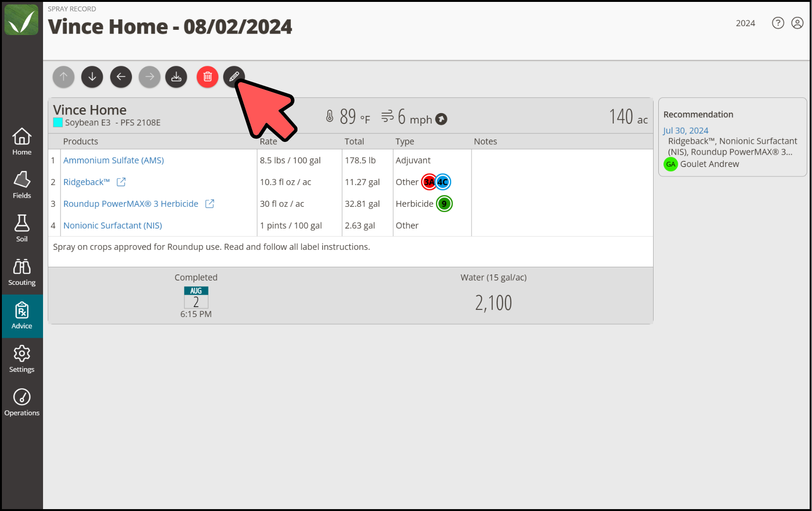Open the Ridgeback product link

(x=87, y=182)
